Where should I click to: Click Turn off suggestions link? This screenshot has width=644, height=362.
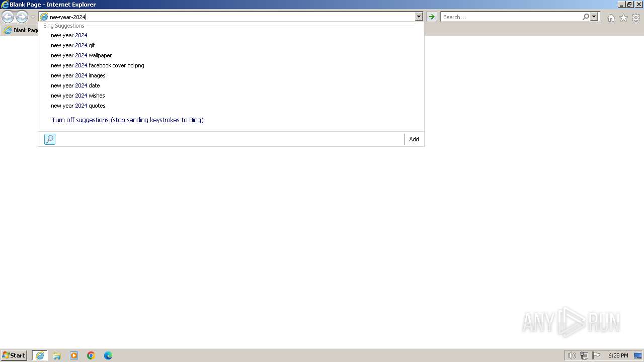click(127, 120)
